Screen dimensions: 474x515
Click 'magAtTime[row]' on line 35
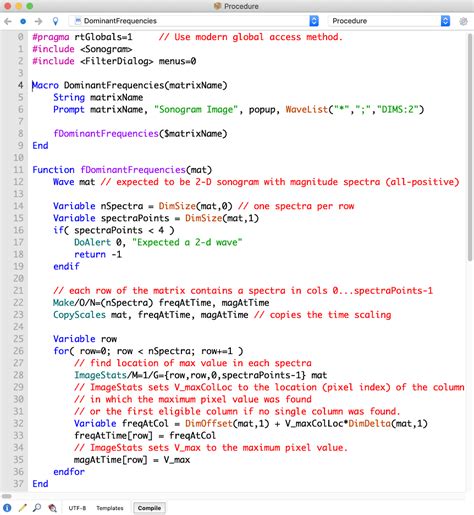111,460
